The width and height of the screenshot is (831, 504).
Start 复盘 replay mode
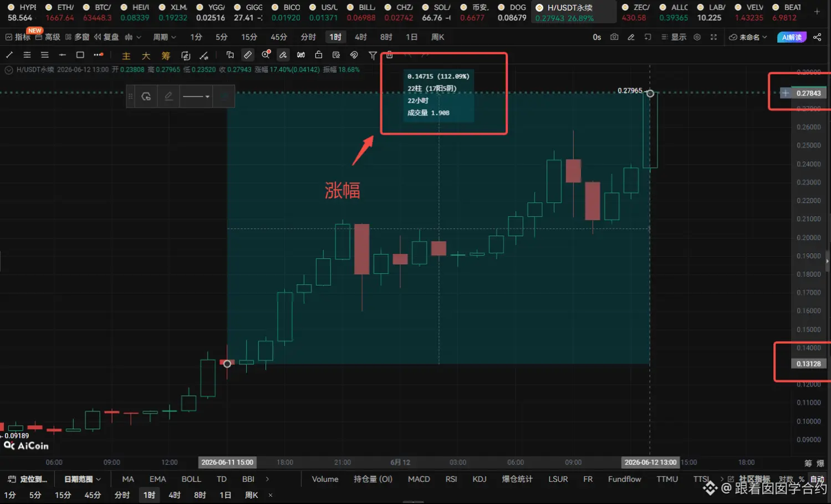pyautogui.click(x=106, y=37)
